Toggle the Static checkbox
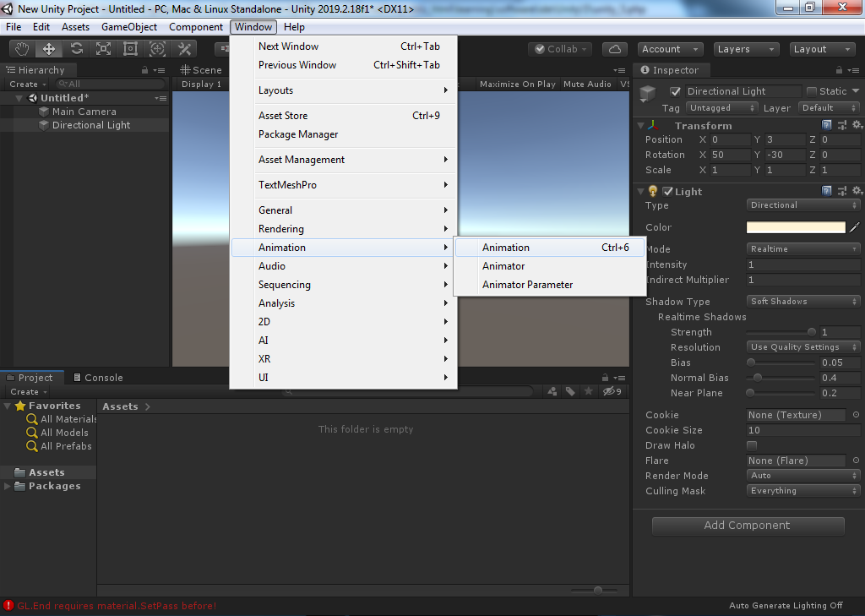The width and height of the screenshot is (865, 616). (x=812, y=91)
